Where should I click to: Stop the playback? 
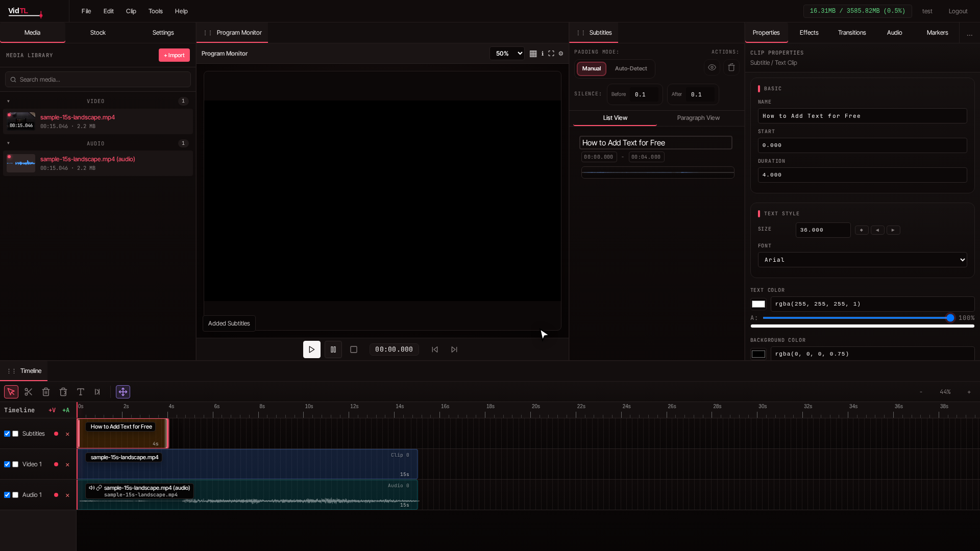354,349
